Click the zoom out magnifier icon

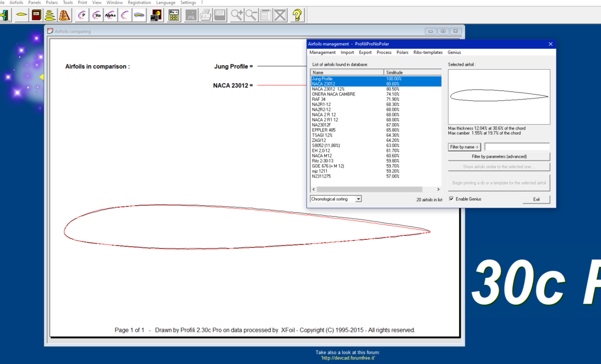(x=251, y=15)
